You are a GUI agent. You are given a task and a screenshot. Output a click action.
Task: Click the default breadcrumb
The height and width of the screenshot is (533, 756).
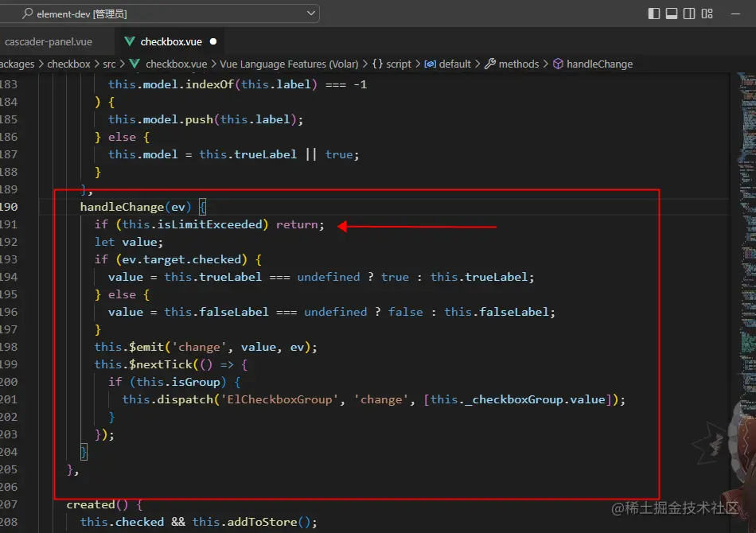click(454, 64)
